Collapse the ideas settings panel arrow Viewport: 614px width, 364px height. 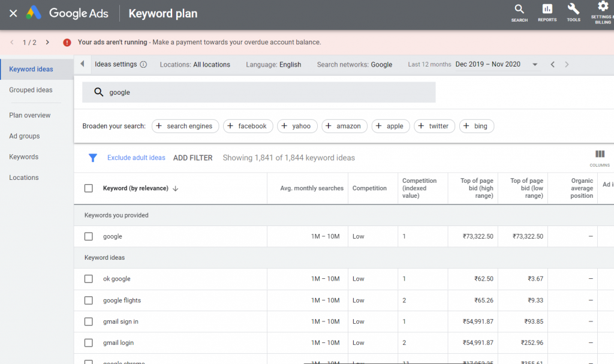coord(82,64)
